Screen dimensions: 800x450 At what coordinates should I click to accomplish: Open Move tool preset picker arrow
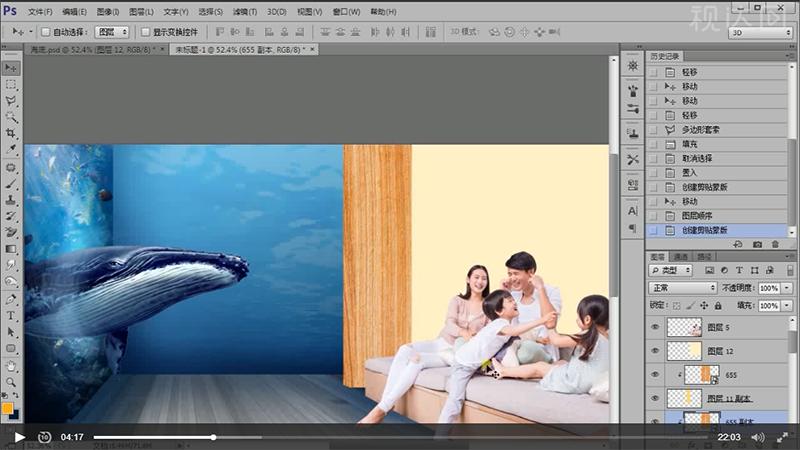point(31,32)
